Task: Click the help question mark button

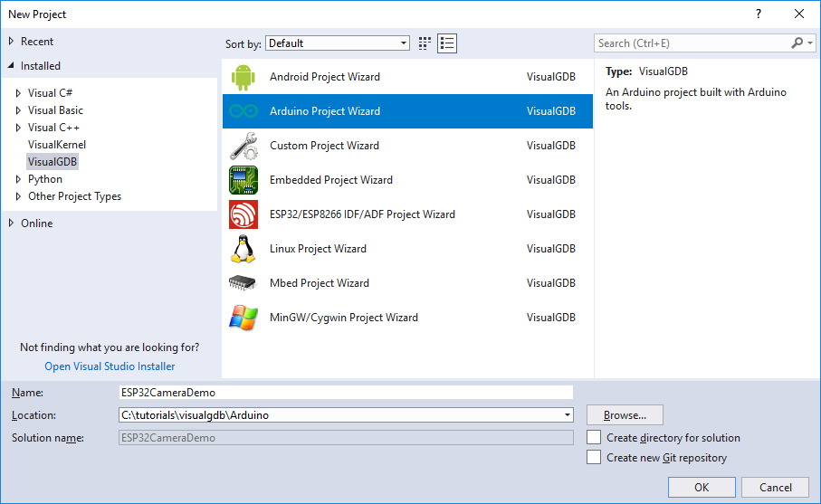Action: (x=759, y=14)
